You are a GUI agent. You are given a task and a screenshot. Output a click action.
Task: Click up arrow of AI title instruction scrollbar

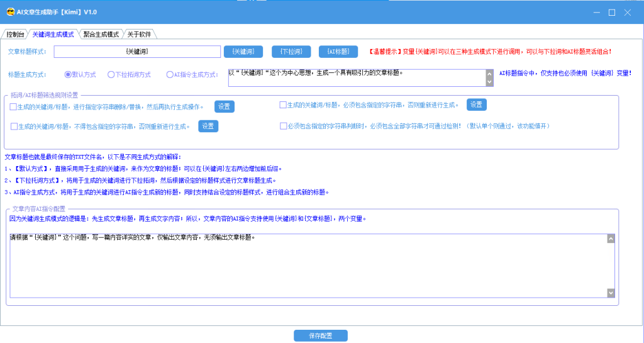(x=489, y=74)
